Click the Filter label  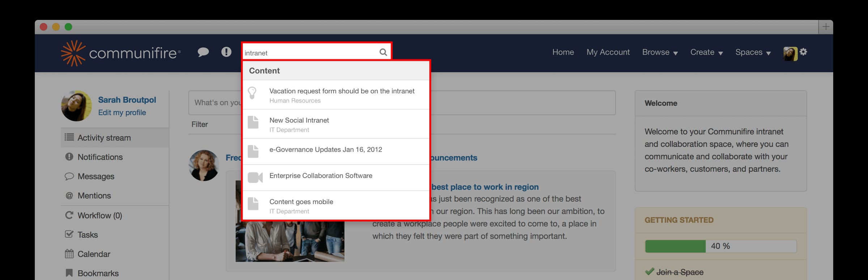tap(200, 124)
